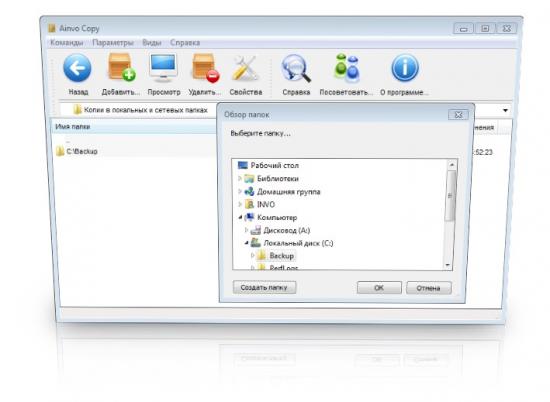This screenshot has width=550, height=402.
Task: Maximize the Ainvo Copy window
Action: click(485, 28)
